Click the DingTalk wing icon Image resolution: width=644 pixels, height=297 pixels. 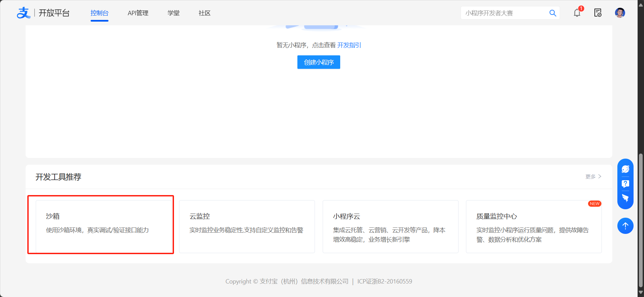625,198
